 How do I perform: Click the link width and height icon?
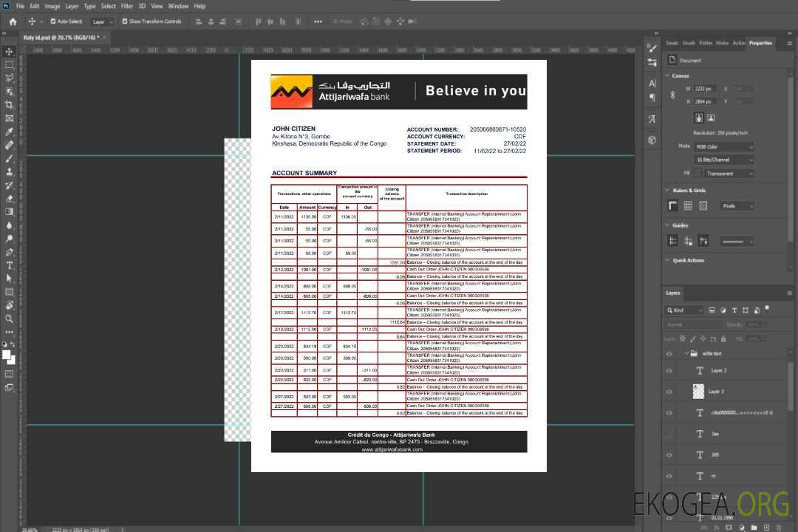[673, 95]
